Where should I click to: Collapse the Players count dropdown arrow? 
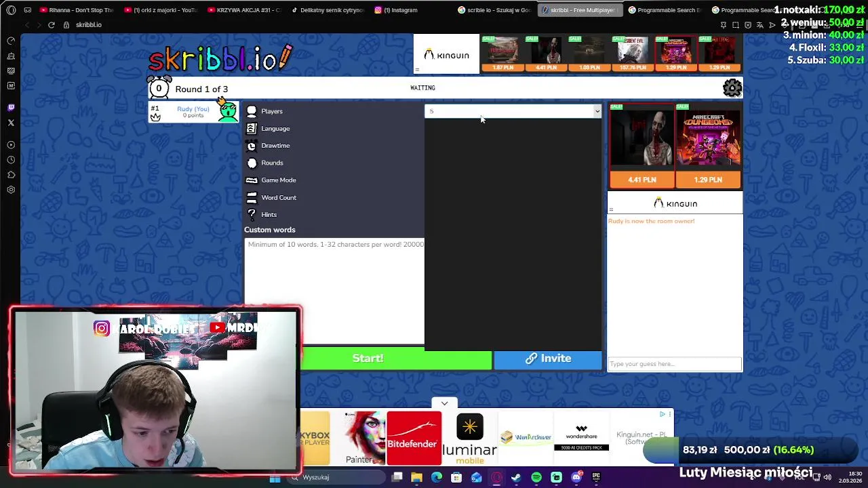click(597, 111)
